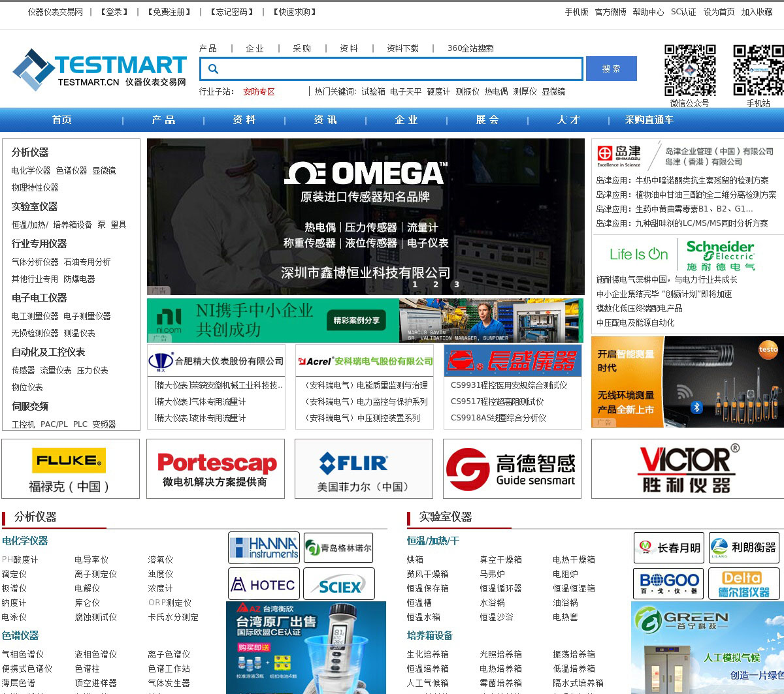This screenshot has width=784, height=694.
Task: Click the 加入收藏 link
Action: [x=757, y=12]
